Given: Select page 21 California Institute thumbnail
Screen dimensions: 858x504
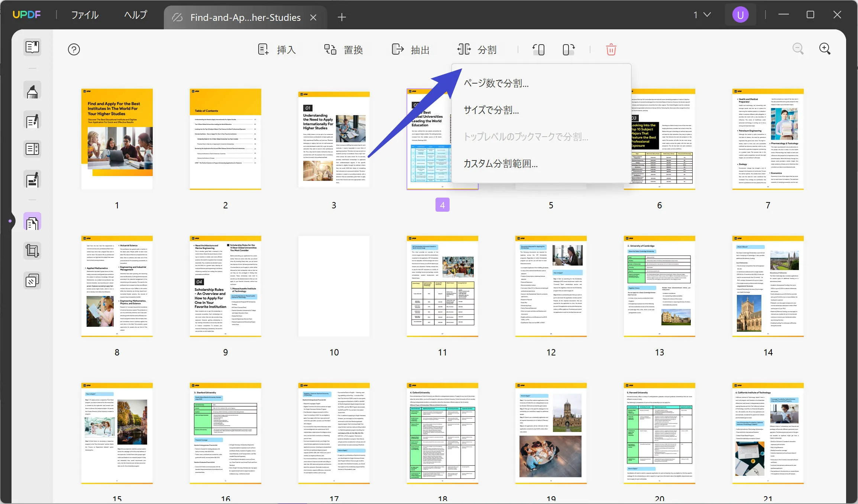Looking at the screenshot, I should [x=768, y=433].
